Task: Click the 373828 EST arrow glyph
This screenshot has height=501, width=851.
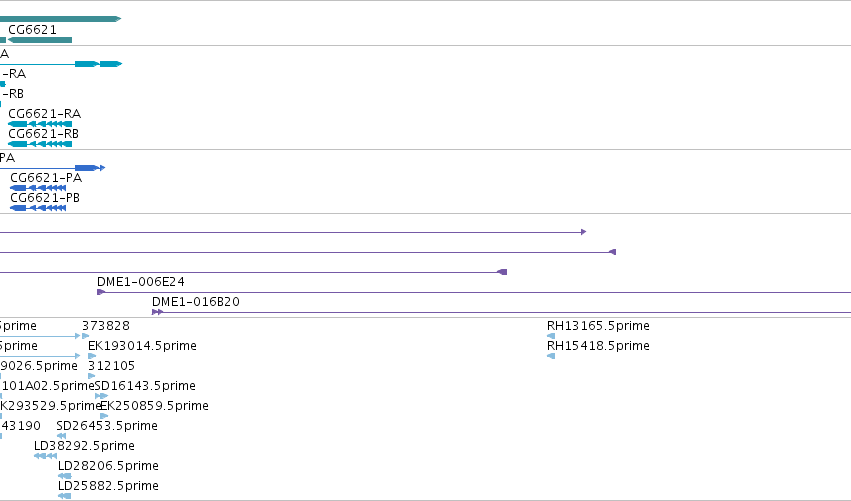Action: (85, 337)
